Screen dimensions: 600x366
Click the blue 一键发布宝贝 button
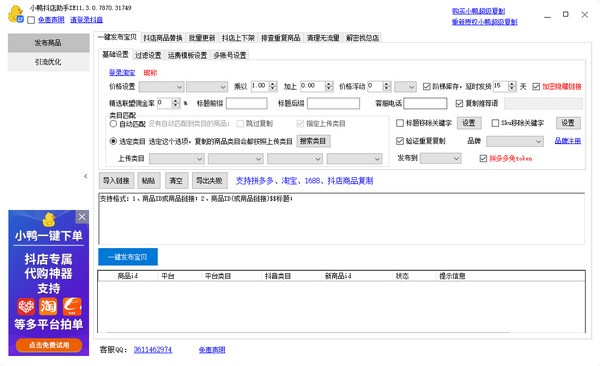click(128, 257)
